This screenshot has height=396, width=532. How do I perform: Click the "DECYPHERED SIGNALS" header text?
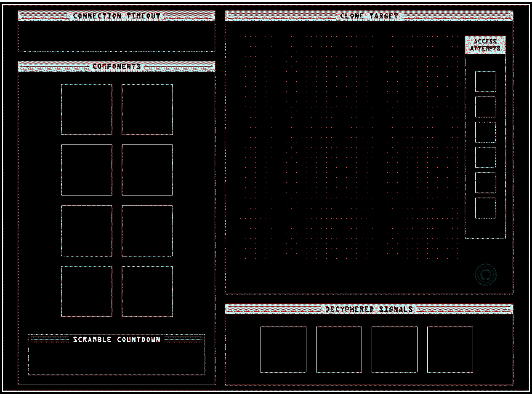point(369,309)
